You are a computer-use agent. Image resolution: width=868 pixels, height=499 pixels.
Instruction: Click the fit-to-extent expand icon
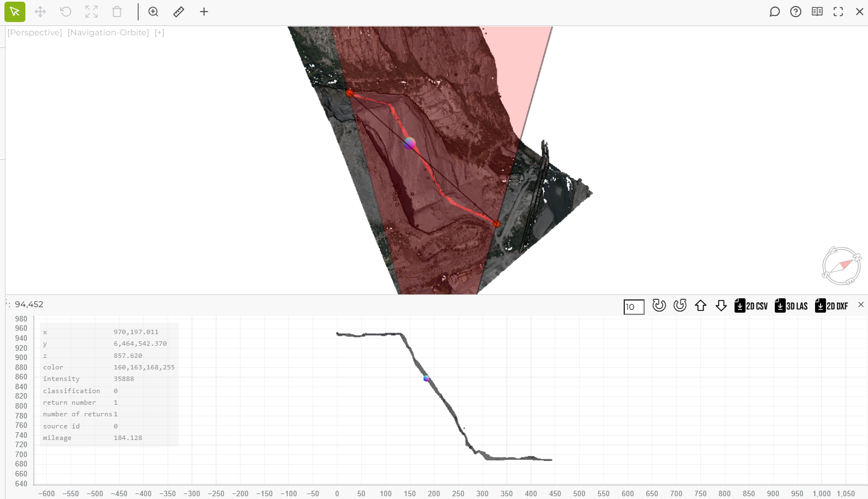tap(92, 12)
